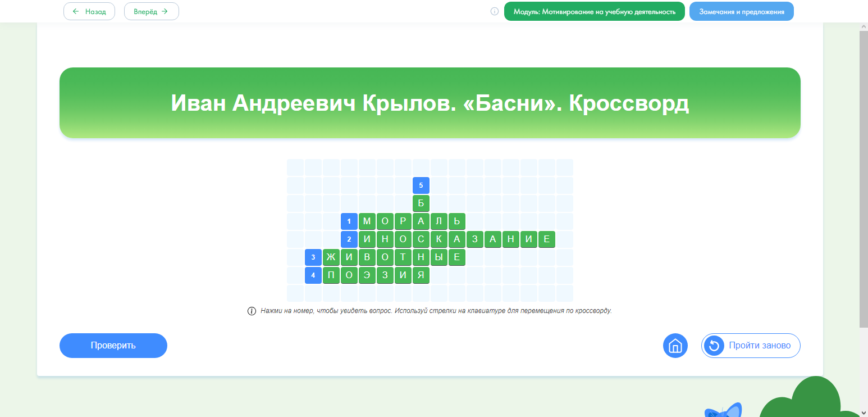Open the Модуль: Мотивирование на учебную деятельность
Viewport: 868px width, 417px height.
[x=594, y=11]
